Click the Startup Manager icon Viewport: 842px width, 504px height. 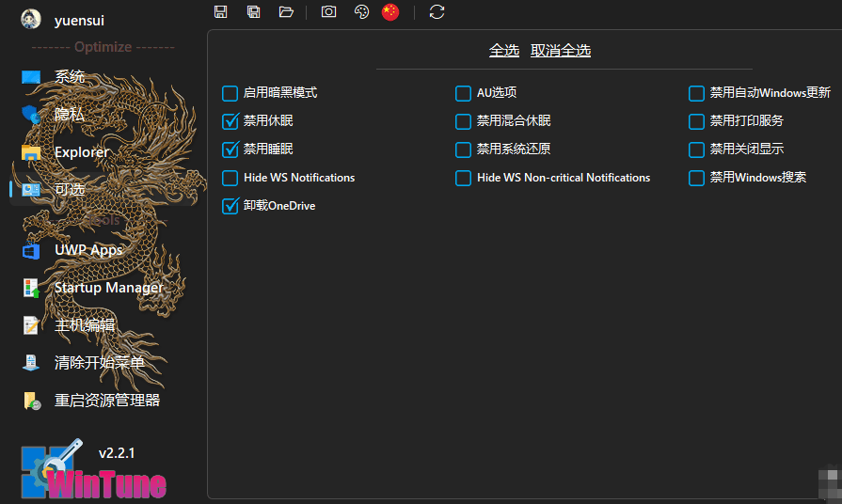[x=31, y=289]
